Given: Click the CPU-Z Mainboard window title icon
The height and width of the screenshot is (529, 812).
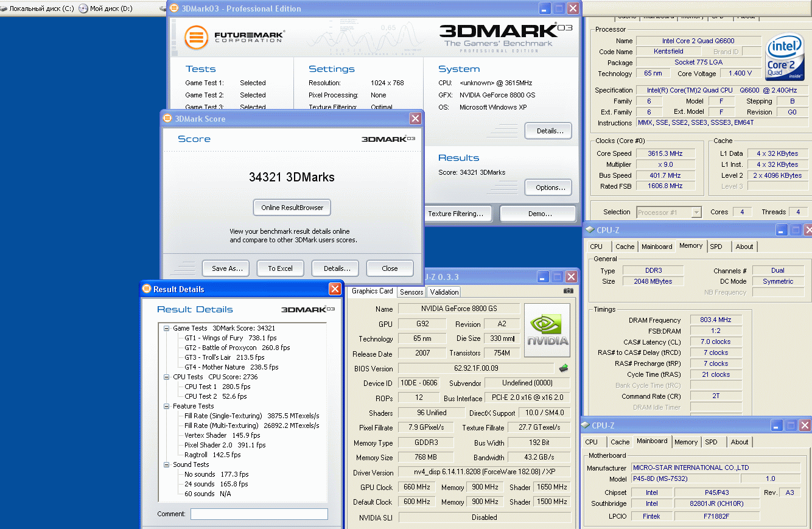Looking at the screenshot, I should point(586,426).
